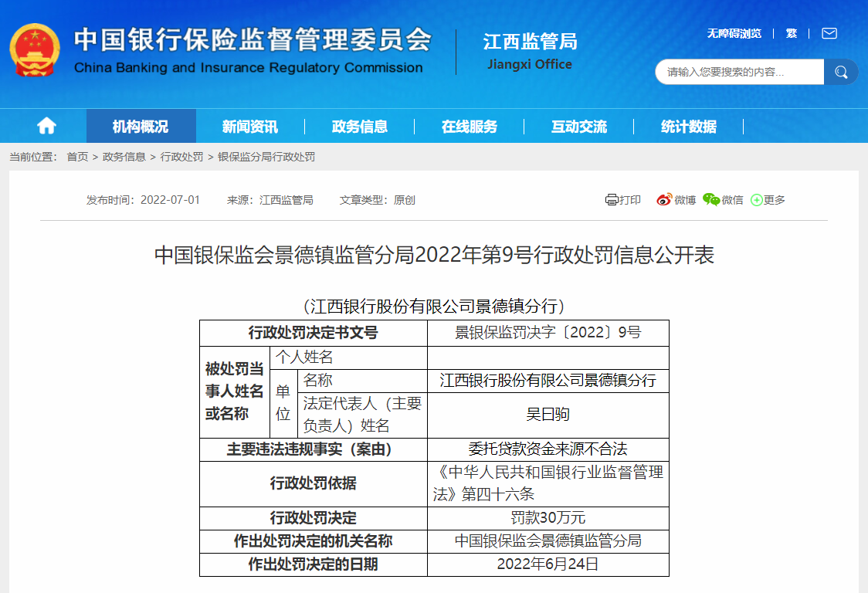868x593 pixels.
Task: Open the 互动交流 section
Action: pyautogui.click(x=579, y=125)
